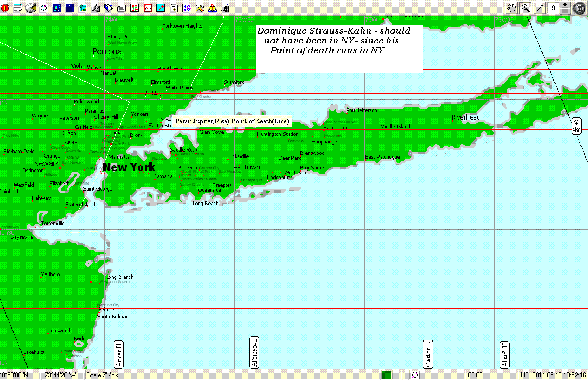Click the exit door running figure icon
The image size is (588, 380).
point(225,8)
